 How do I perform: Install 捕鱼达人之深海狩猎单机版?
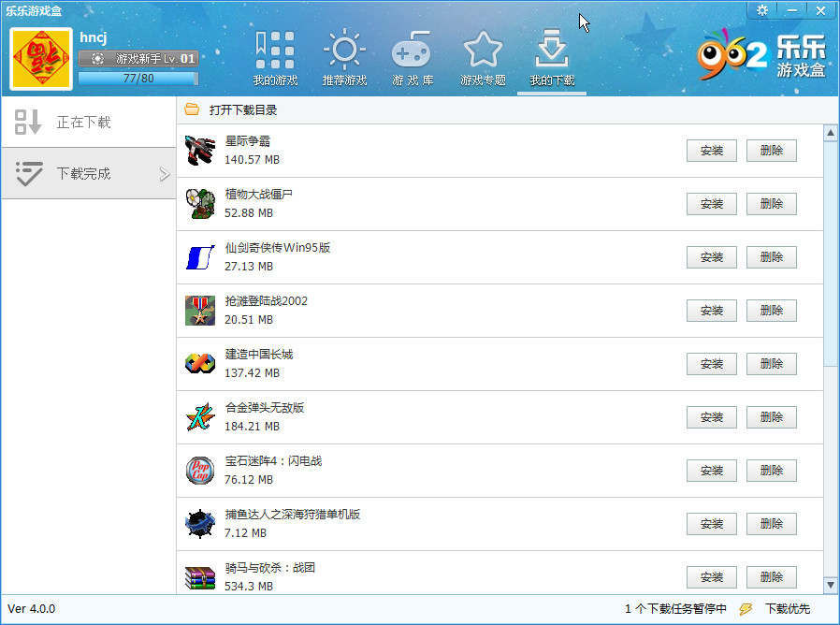tap(712, 524)
